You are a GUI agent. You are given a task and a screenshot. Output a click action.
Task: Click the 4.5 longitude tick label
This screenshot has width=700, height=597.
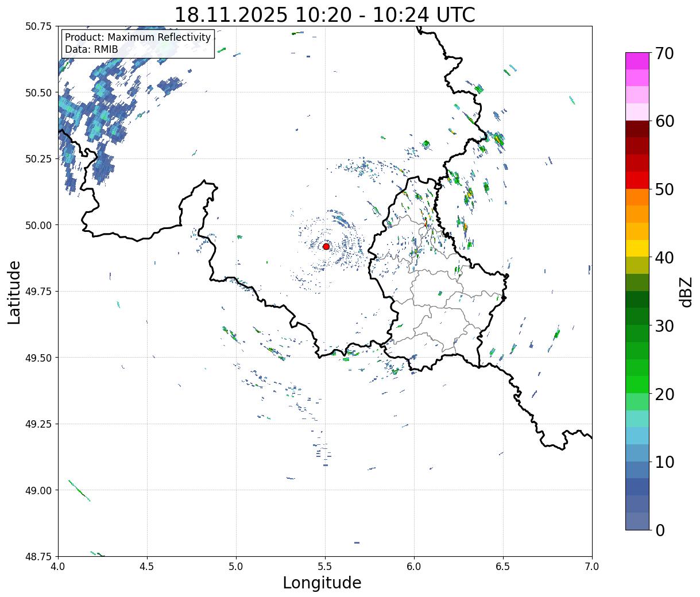click(x=147, y=566)
